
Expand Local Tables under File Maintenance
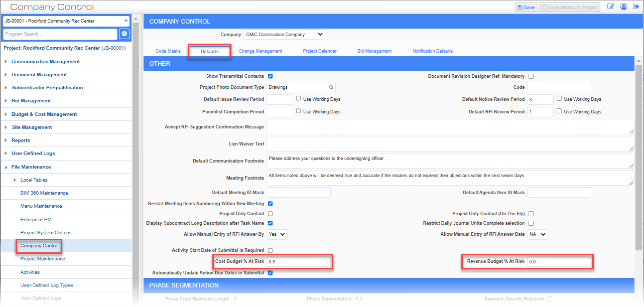[15, 180]
